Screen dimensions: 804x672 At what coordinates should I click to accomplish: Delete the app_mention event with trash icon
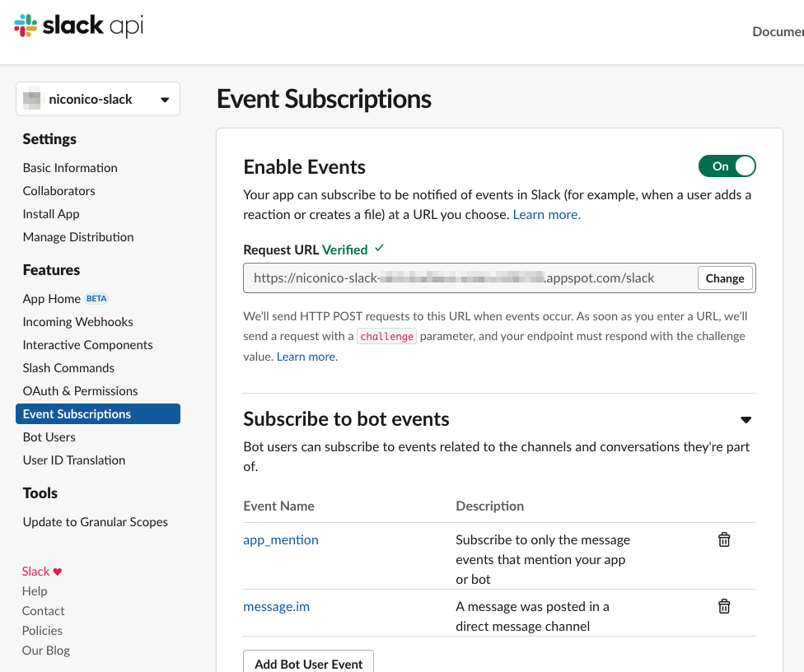pyautogui.click(x=724, y=539)
